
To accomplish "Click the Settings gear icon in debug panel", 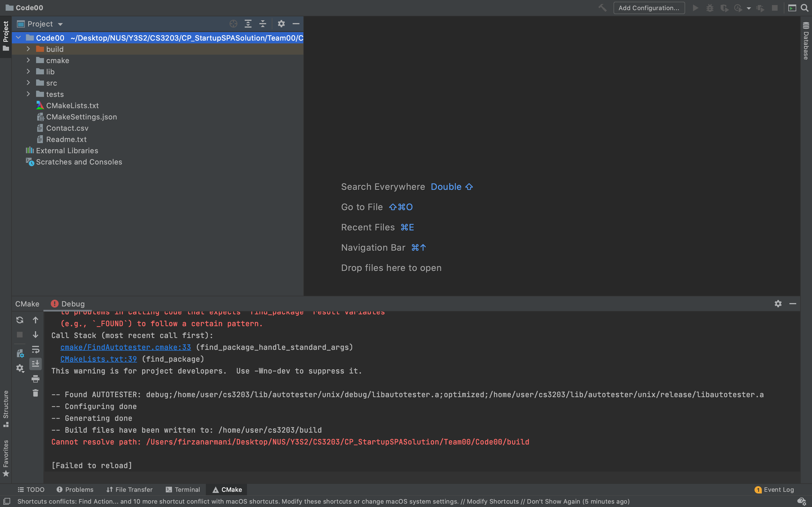I will (778, 304).
